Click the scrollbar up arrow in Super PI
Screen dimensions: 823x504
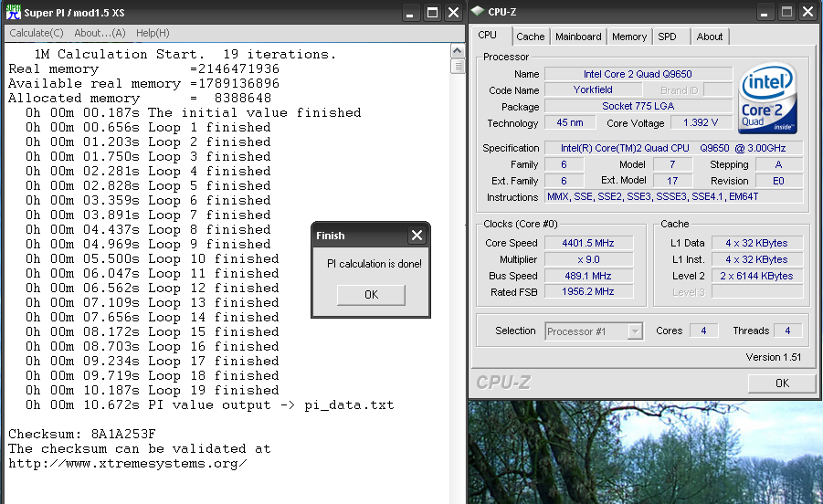457,51
